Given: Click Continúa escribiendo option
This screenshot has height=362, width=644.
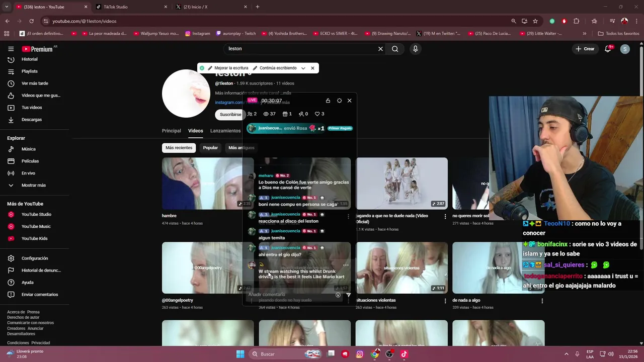Looking at the screenshot, I should (x=275, y=68).
